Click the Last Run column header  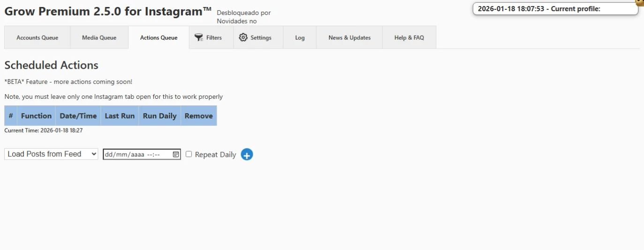point(120,116)
